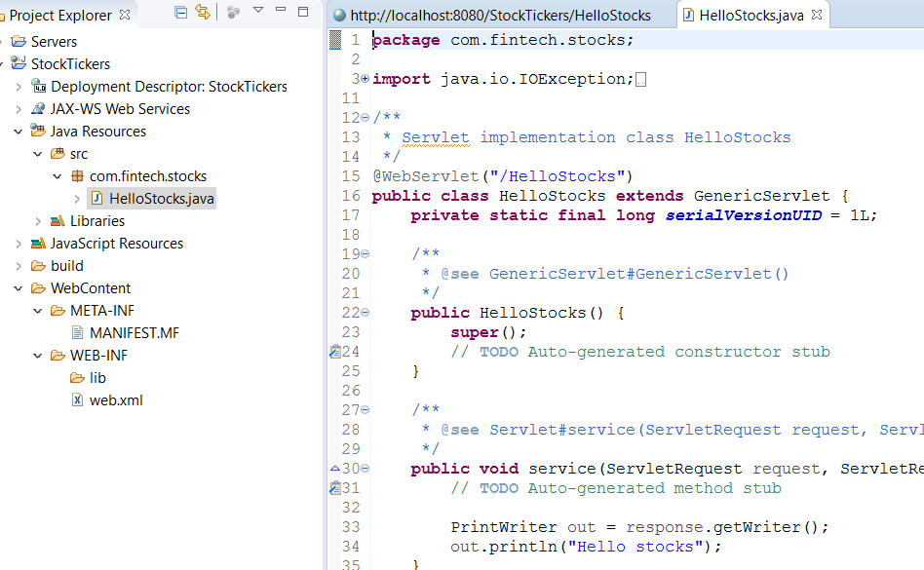The image size is (924, 570).
Task: Click the Collapse All icon in Project Explorer
Action: [x=180, y=10]
